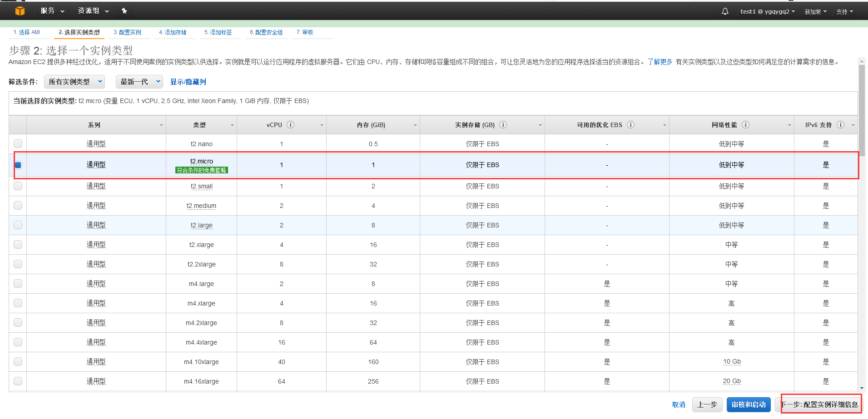Go to step 6. 配置安全组 tab
The height and width of the screenshot is (419, 868).
(x=266, y=32)
